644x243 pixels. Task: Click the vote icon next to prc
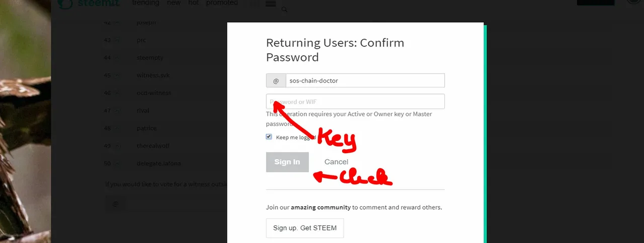pyautogui.click(x=117, y=40)
